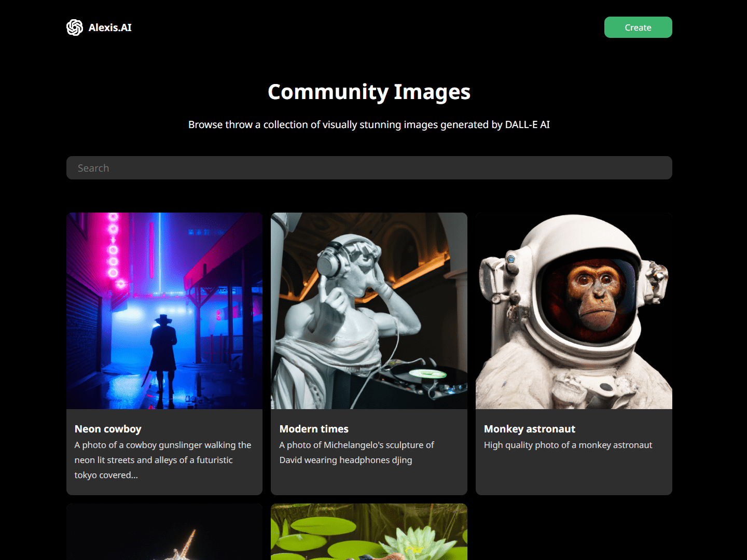Click the Alexis.AI swirl logo icon

point(75,27)
